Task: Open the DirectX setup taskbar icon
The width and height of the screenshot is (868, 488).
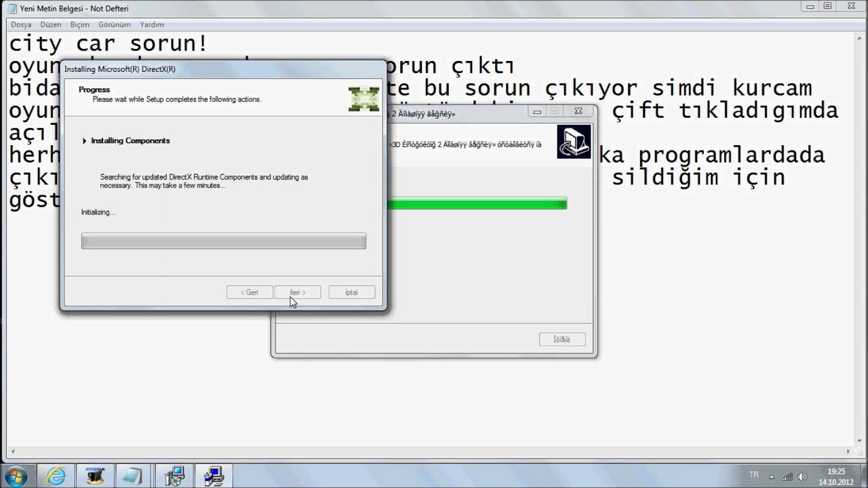Action: 214,476
